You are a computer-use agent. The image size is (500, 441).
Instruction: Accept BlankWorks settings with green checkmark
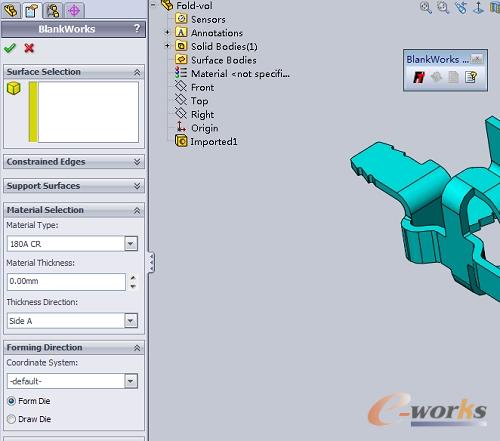(10, 48)
